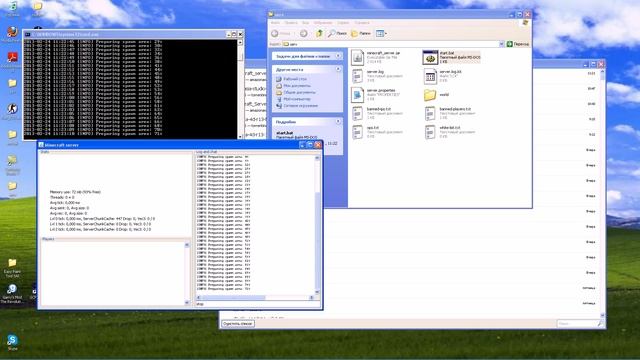Open the Правка menu in Explorer
Screen dimensions: 640x360
coord(291,22)
